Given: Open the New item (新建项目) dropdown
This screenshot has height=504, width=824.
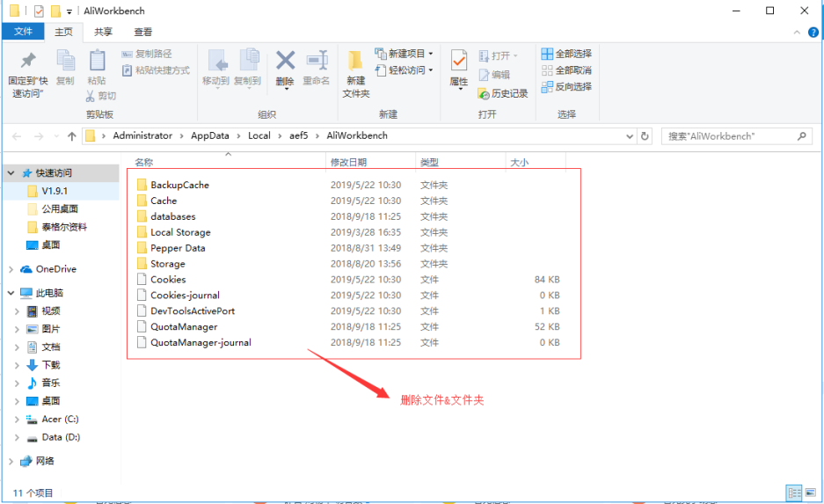Looking at the screenshot, I should pos(405,54).
